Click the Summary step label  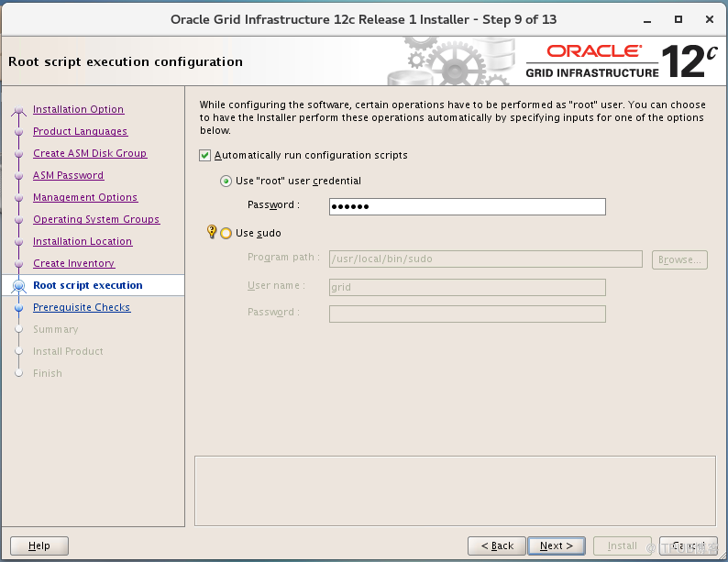click(x=56, y=329)
